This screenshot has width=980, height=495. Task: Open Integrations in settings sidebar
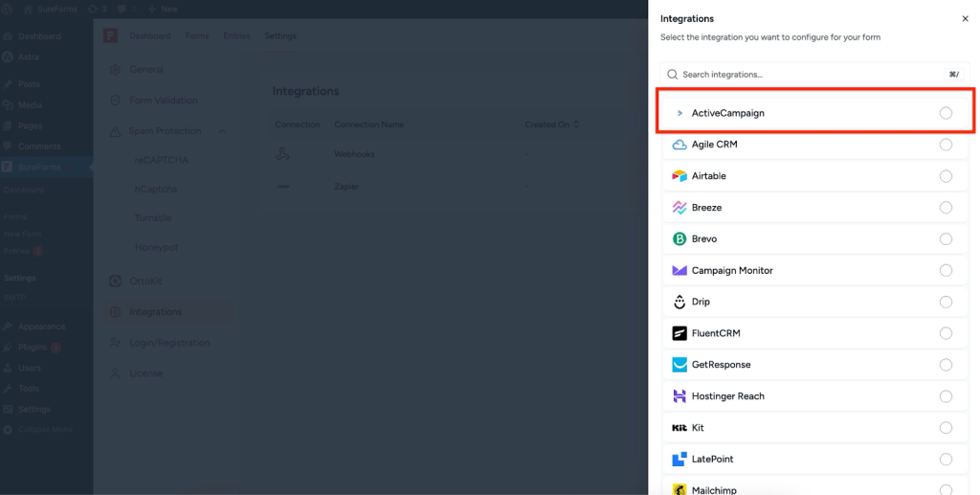167,312
